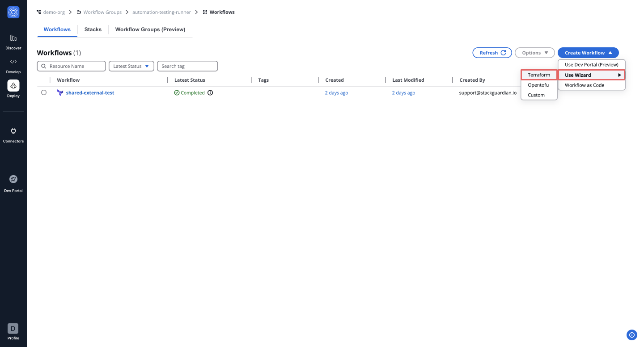The height and width of the screenshot is (347, 644).
Task: Select the shared-external-test row radio button
Action: pyautogui.click(x=44, y=93)
